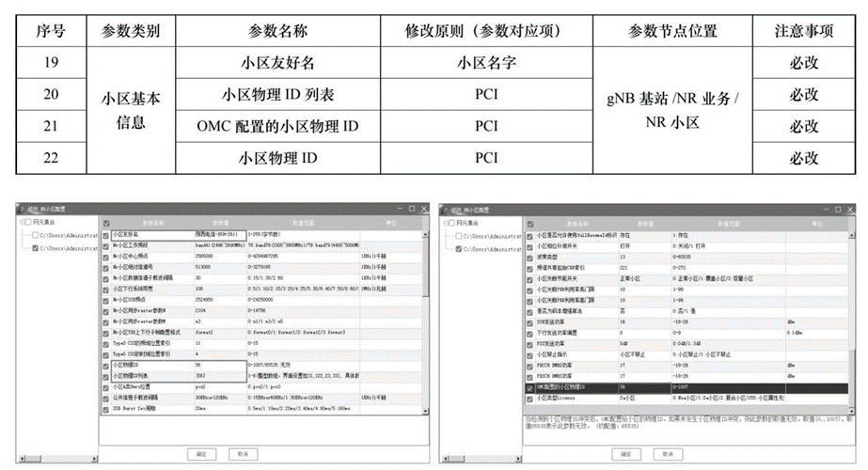Select the 小区友好名 value field in left dialog
Screen dimensions: 868x470
point(220,235)
